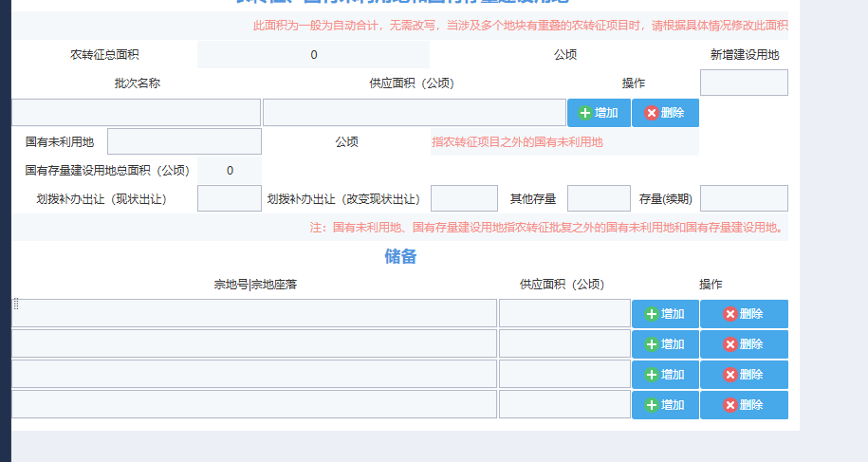Click the drag handle on first 储备 row
Image resolution: width=868 pixels, height=462 pixels.
coord(16,304)
